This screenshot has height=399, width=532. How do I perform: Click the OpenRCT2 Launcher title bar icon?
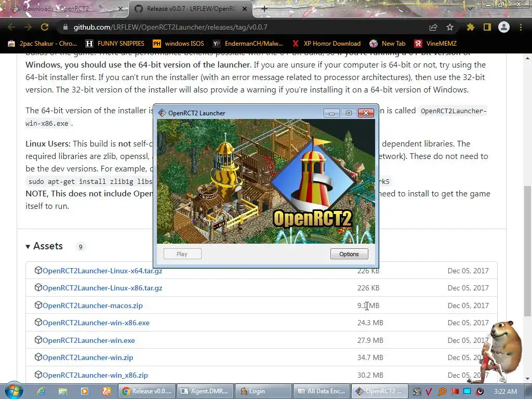click(162, 113)
